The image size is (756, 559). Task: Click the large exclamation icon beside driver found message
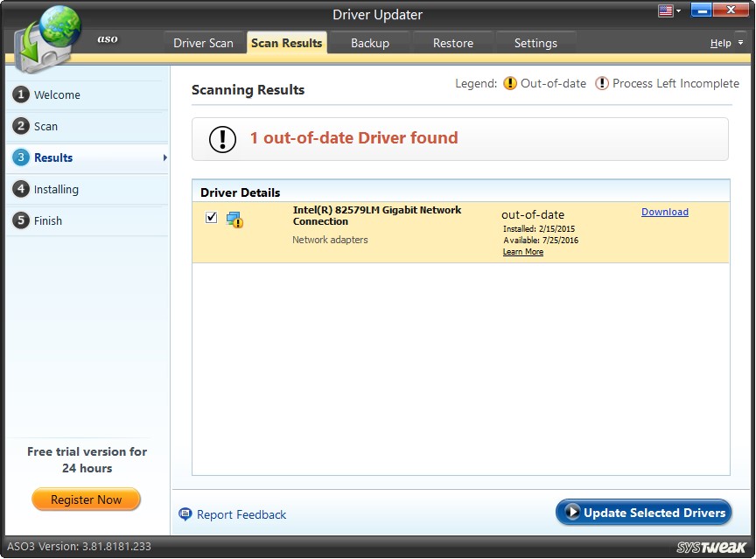(221, 138)
